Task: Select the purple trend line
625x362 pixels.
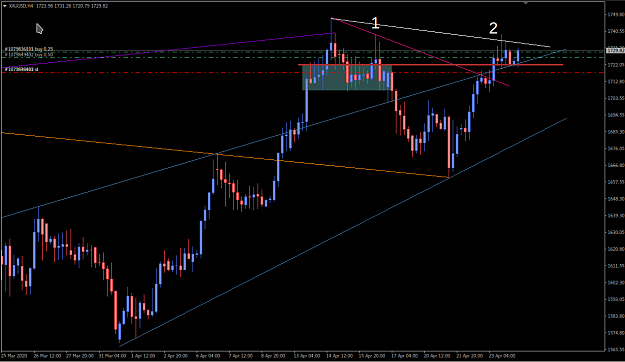Action: (167, 50)
